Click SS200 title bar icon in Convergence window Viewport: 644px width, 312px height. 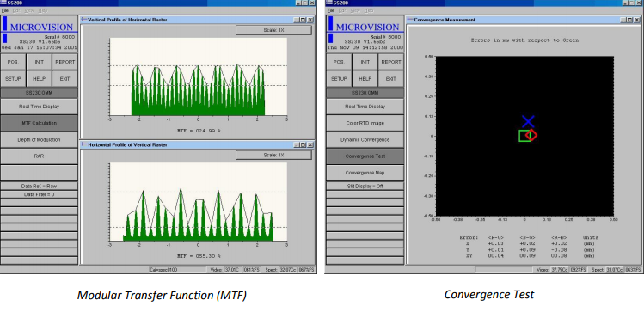[x=330, y=3]
